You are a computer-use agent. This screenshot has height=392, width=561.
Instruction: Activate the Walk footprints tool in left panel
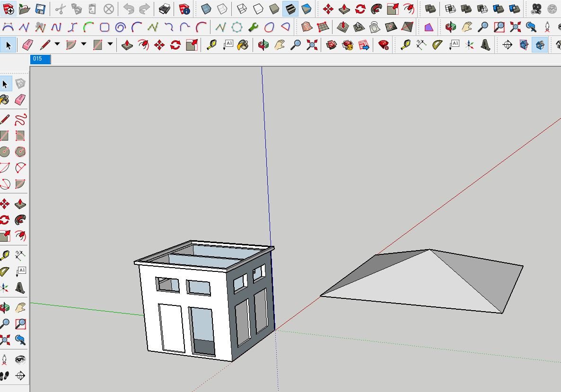5,376
